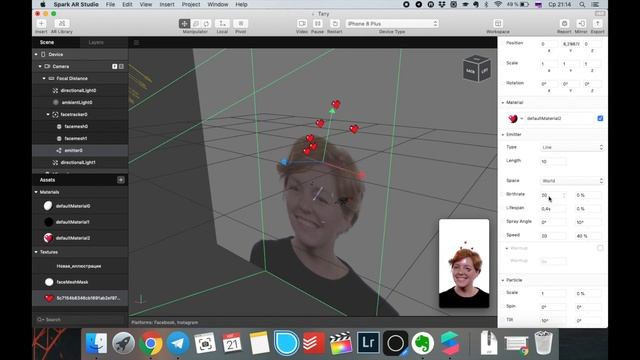This screenshot has width=640, height=360.
Task: Collapse the Textures asset group
Action: [x=36, y=252]
